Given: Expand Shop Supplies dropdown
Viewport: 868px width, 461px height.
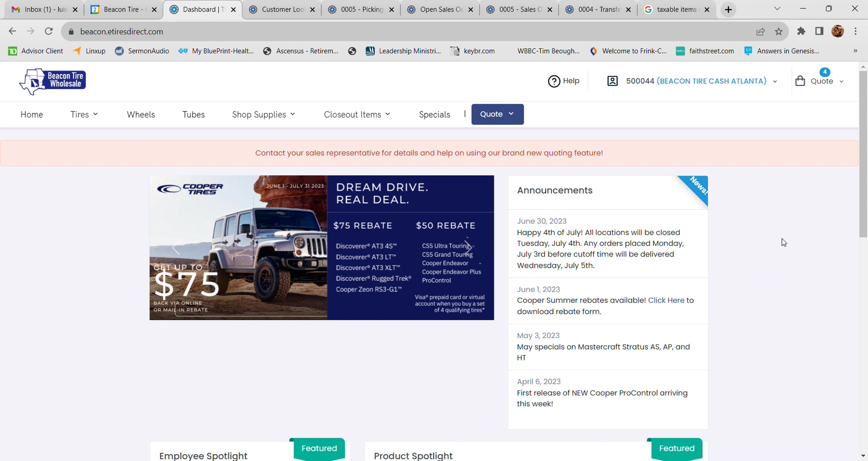Looking at the screenshot, I should tap(263, 114).
